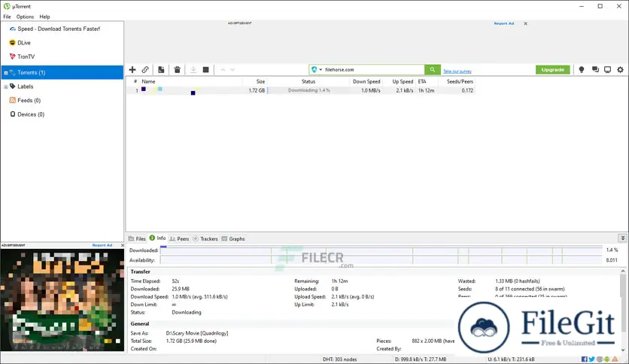
Task: Click the Start download arrow icon
Action: [193, 70]
